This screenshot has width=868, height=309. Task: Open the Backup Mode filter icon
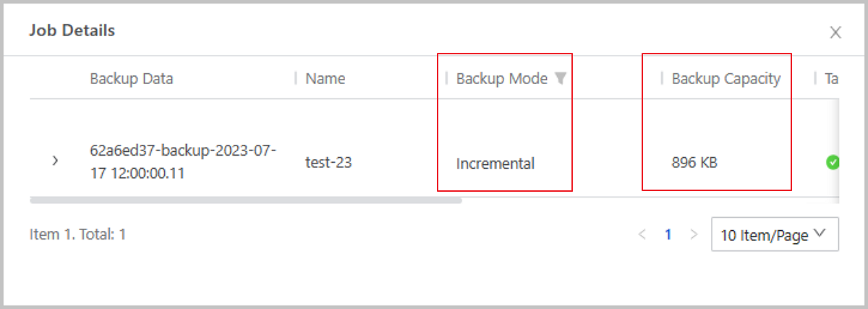[x=560, y=79]
